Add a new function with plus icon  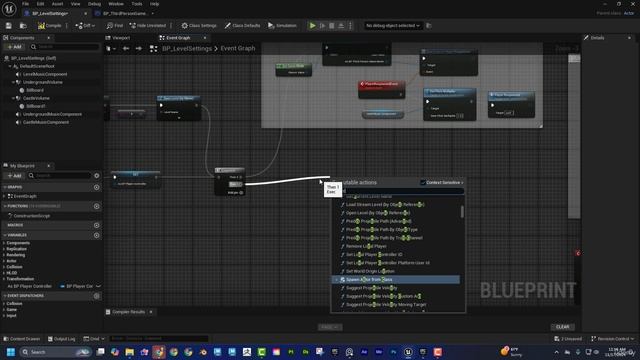(x=97, y=206)
